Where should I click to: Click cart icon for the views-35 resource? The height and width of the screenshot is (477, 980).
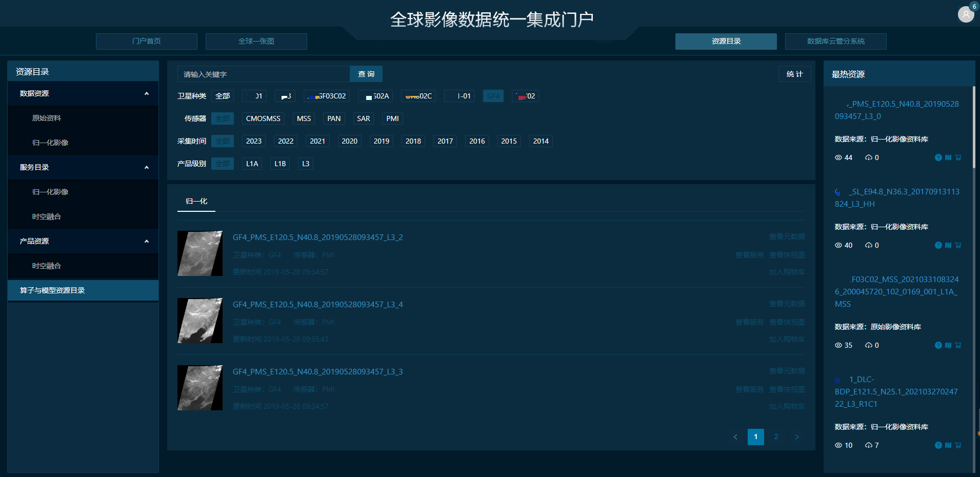[958, 345]
